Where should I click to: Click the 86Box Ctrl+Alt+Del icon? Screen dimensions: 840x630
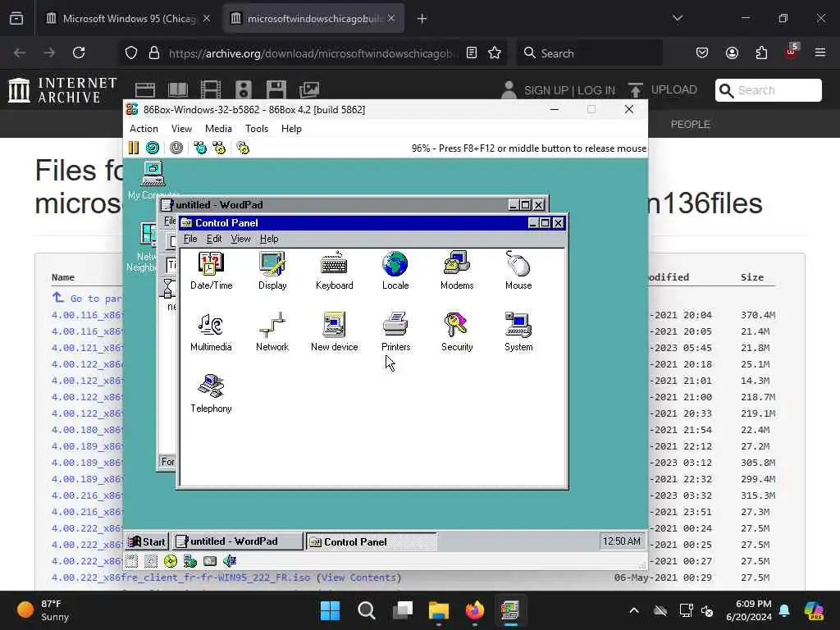(200, 148)
